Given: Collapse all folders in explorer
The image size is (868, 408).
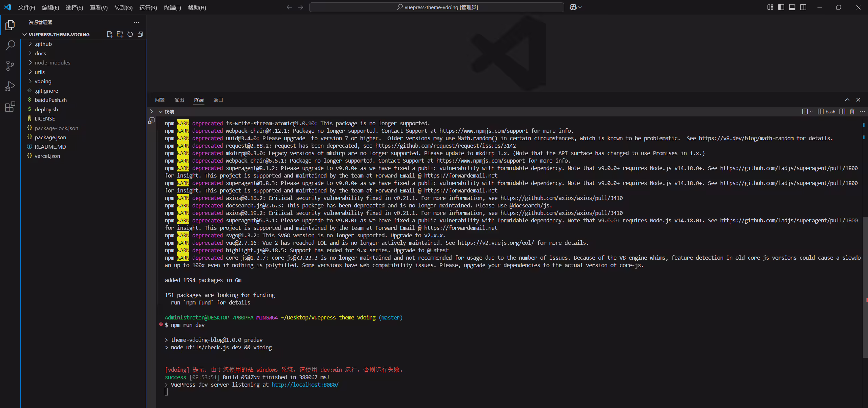Looking at the screenshot, I should 140,34.
